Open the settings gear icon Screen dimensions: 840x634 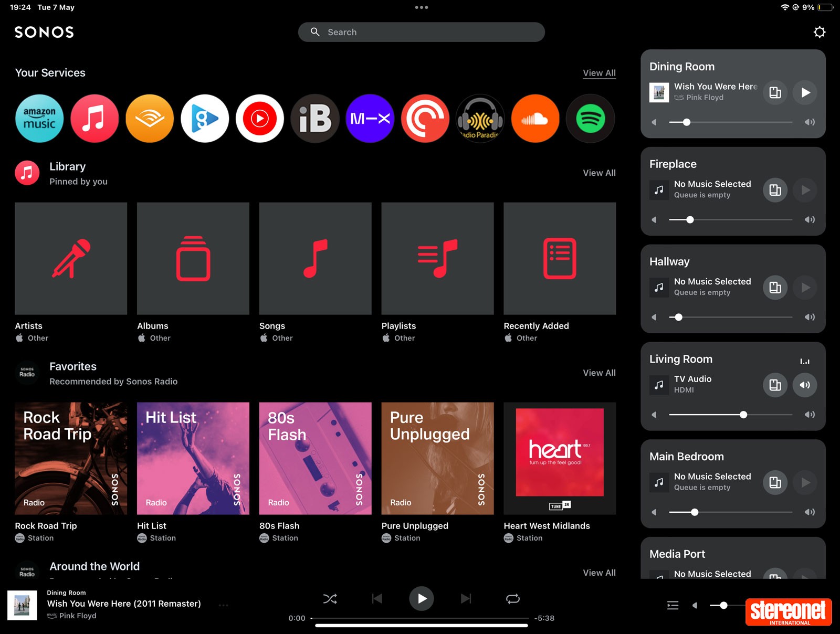tap(820, 32)
